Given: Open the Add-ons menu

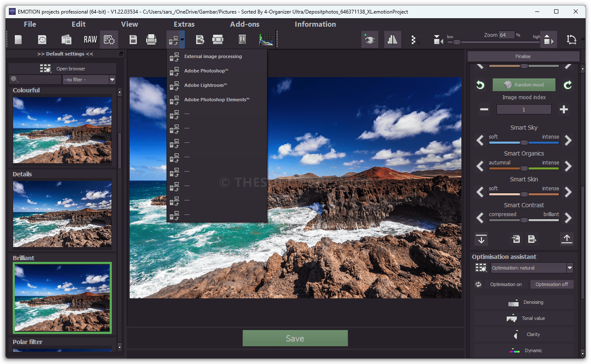Looking at the screenshot, I should tap(244, 24).
